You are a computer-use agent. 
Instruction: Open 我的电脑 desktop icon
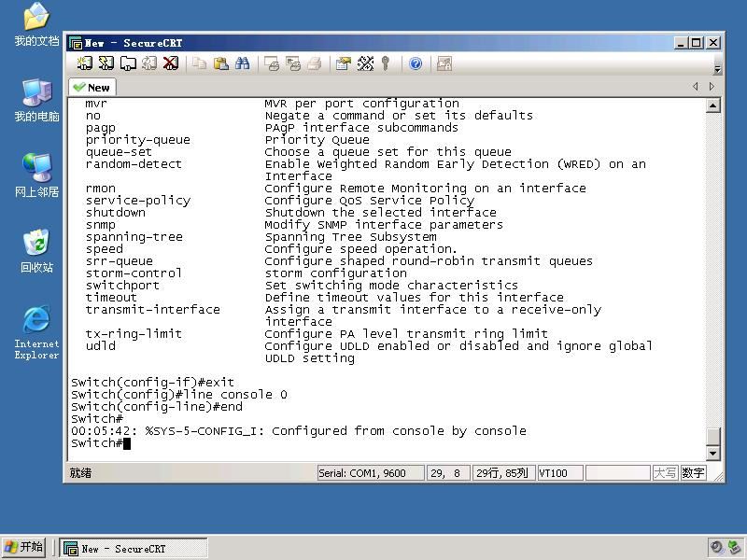click(x=36, y=100)
